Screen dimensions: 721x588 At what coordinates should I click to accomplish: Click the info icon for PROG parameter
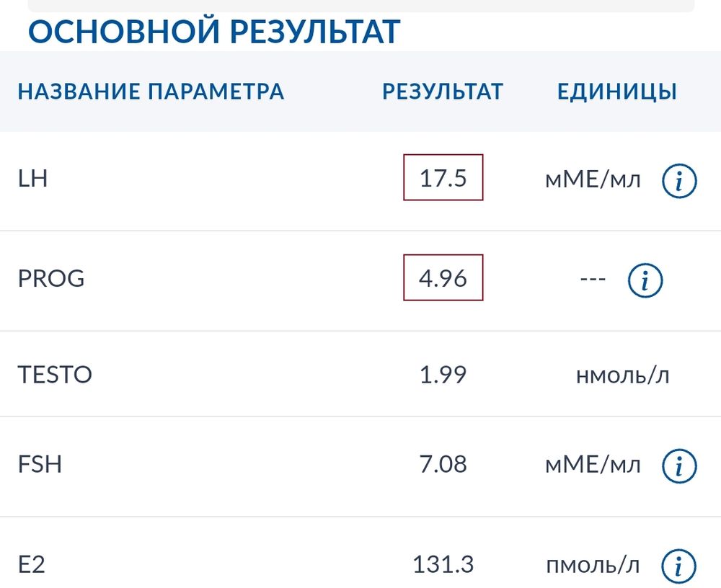pyautogui.click(x=647, y=280)
